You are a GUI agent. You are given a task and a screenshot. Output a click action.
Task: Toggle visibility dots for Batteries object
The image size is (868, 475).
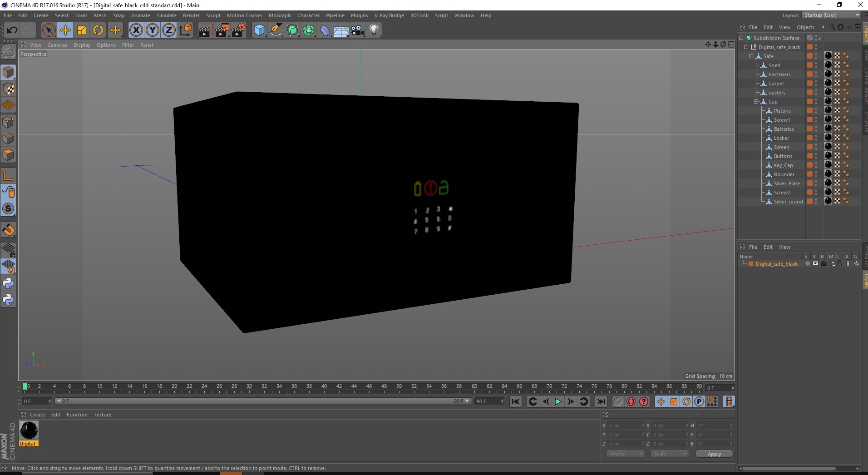[x=816, y=129]
